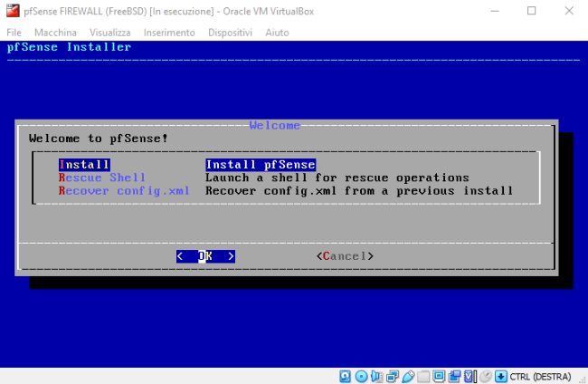588x384 pixels.
Task: Click the keyboard capture arrow icon
Action: tap(501, 376)
